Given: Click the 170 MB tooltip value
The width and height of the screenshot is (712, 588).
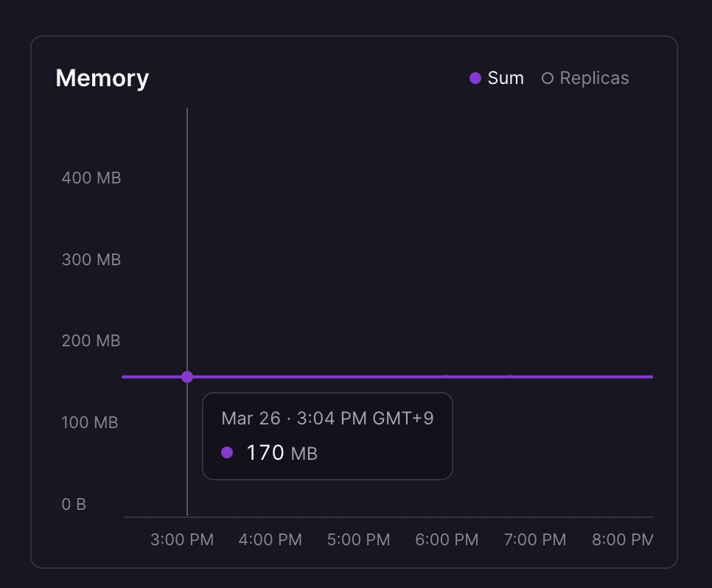Looking at the screenshot, I should [x=282, y=452].
